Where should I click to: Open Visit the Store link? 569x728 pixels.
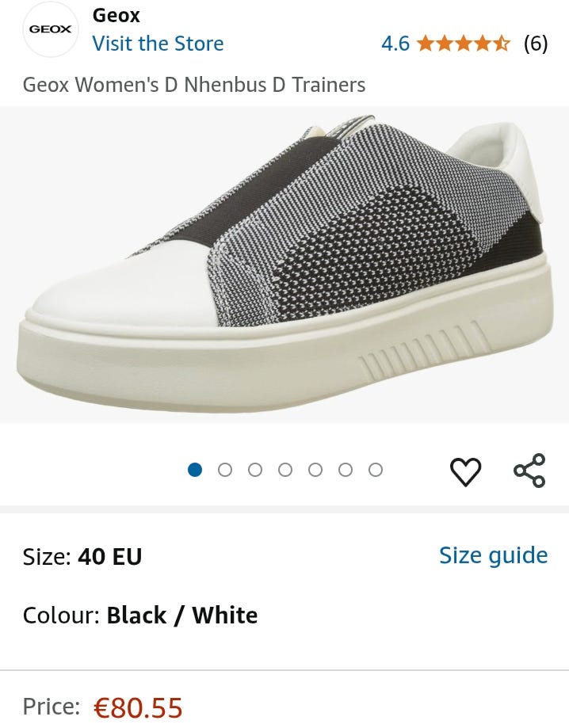point(158,44)
